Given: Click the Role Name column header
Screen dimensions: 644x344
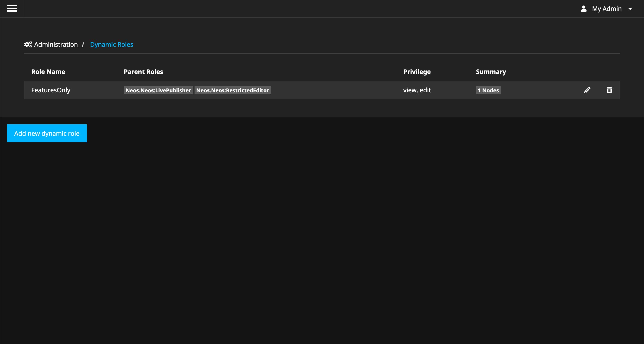Looking at the screenshot, I should [48, 72].
